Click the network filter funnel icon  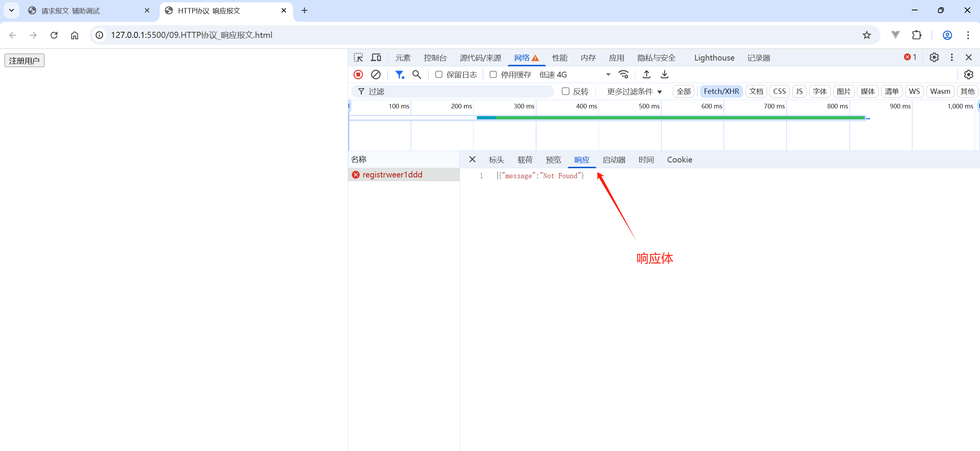pos(399,74)
